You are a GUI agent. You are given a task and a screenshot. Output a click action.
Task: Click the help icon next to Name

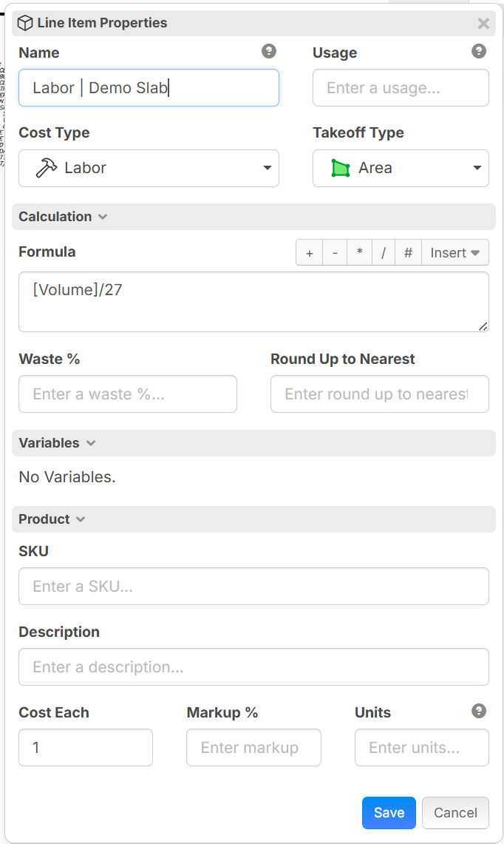[x=269, y=51]
